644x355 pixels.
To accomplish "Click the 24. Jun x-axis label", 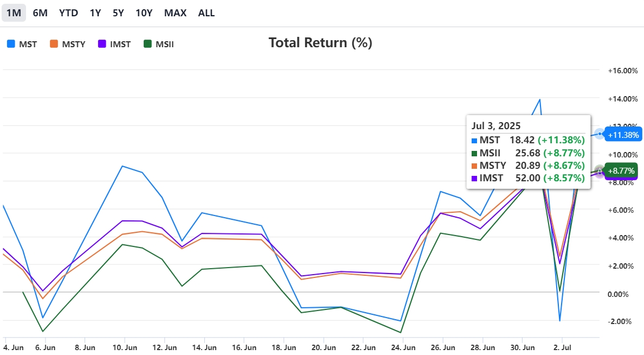I will pyautogui.click(x=403, y=347).
